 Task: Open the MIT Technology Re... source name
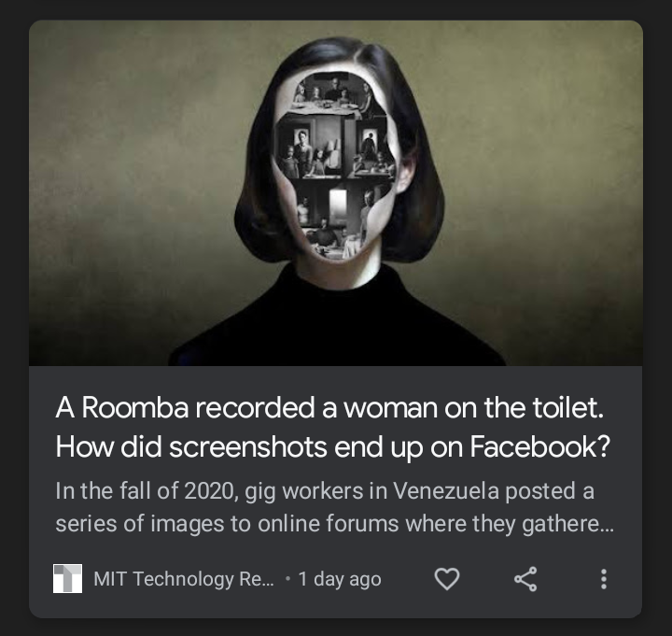pos(184,578)
